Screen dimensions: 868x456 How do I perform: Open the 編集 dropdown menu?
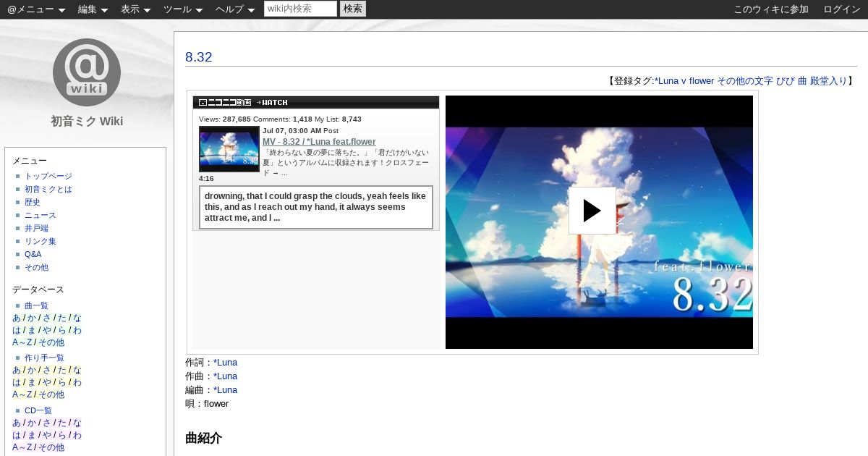pyautogui.click(x=93, y=9)
